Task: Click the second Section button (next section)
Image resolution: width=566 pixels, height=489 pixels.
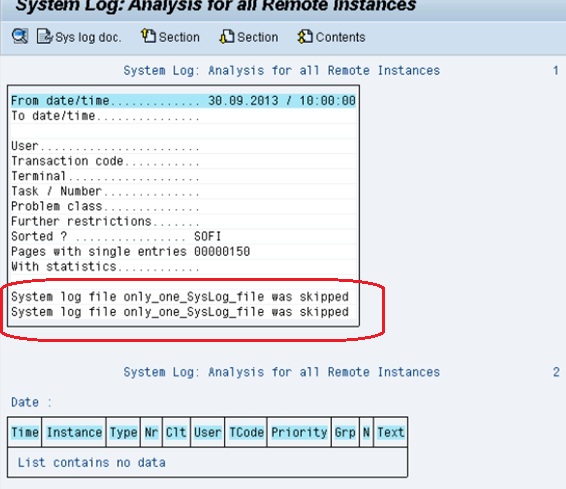Action: (249, 37)
